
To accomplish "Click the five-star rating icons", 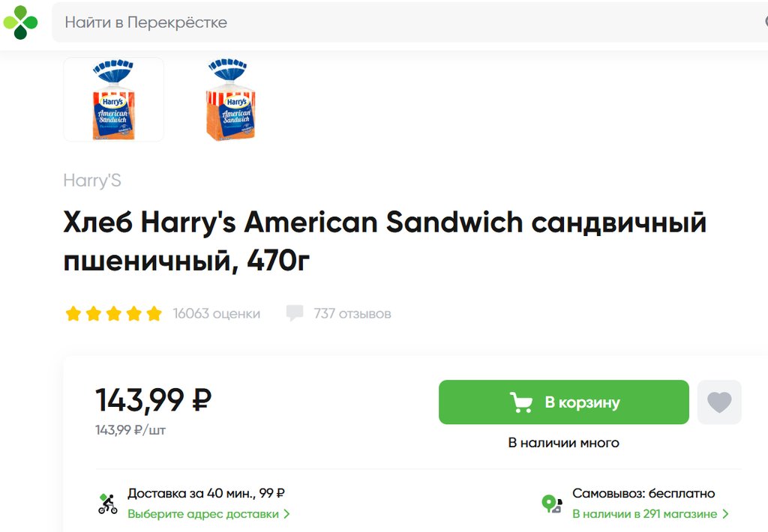I will point(113,313).
